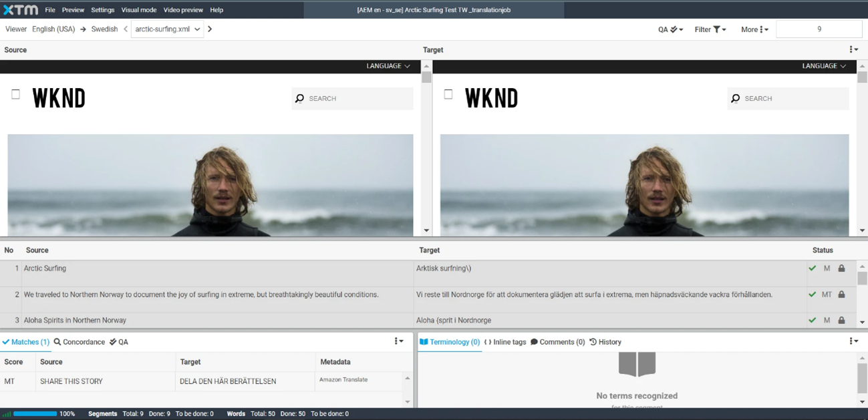Click the next file arrow beside arctic-surfing.xml
The image size is (868, 420).
tap(210, 29)
